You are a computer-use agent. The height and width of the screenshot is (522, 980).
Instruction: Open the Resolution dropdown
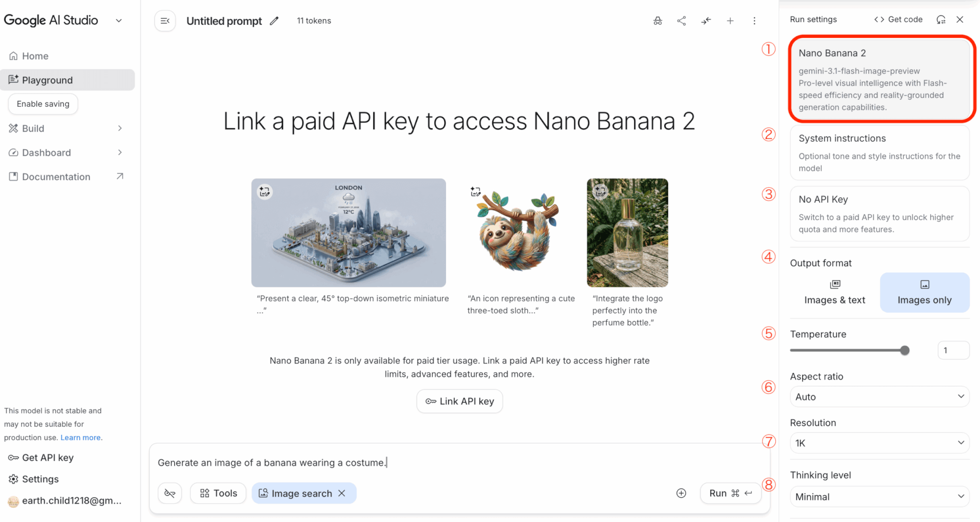pos(880,443)
